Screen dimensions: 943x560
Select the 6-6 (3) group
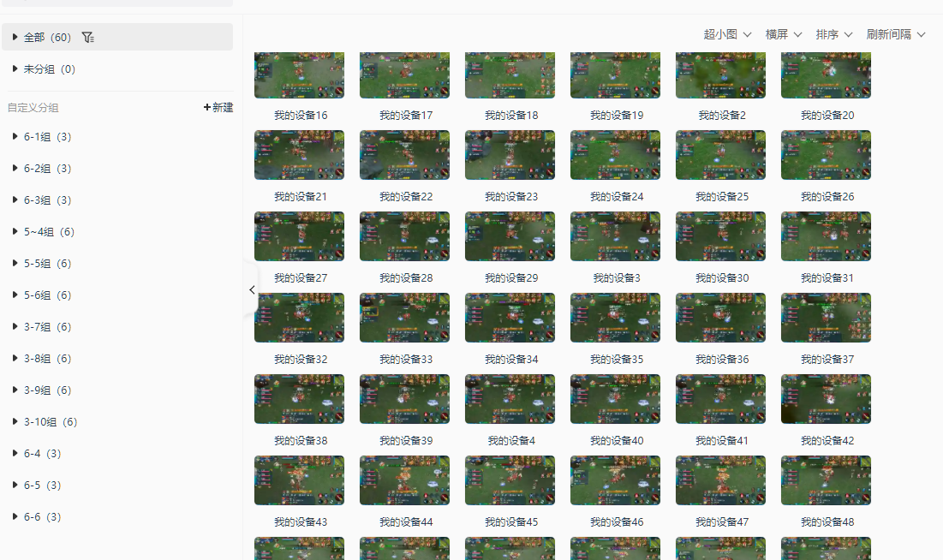[42, 517]
